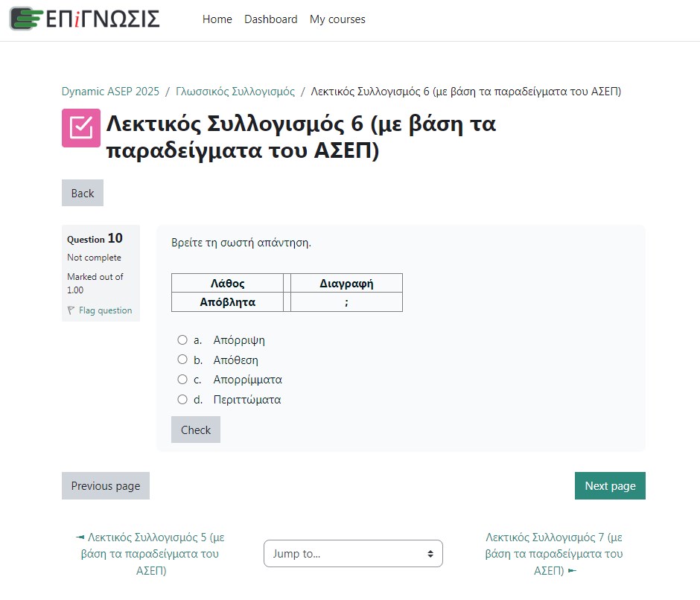Screen dimensions: 700x600
Task: Click the Απόβλητα table cell
Action: pyautogui.click(x=227, y=302)
